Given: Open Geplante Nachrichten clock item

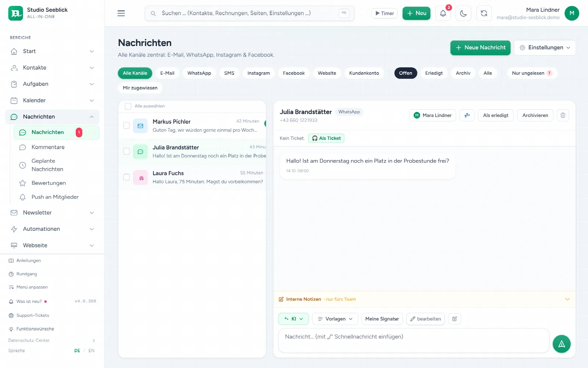Looking at the screenshot, I should [x=56, y=165].
